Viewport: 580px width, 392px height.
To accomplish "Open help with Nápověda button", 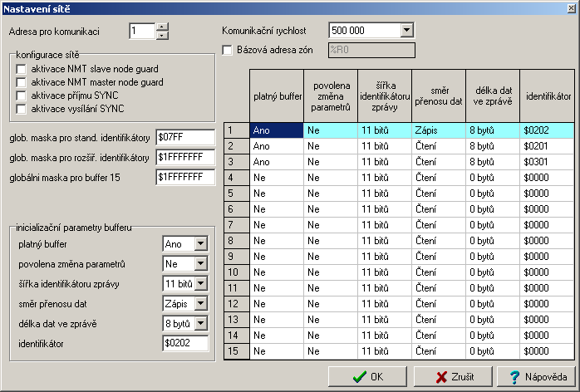I will [x=536, y=377].
